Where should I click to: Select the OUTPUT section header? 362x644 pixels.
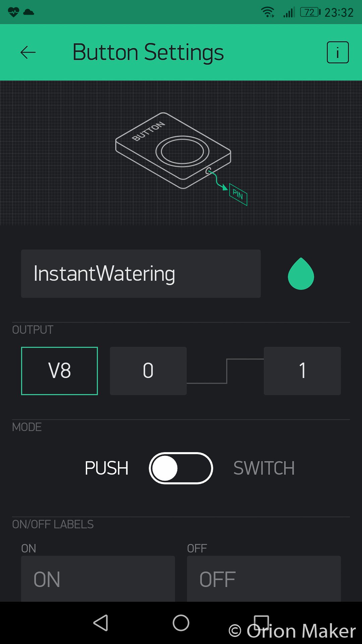[33, 330]
